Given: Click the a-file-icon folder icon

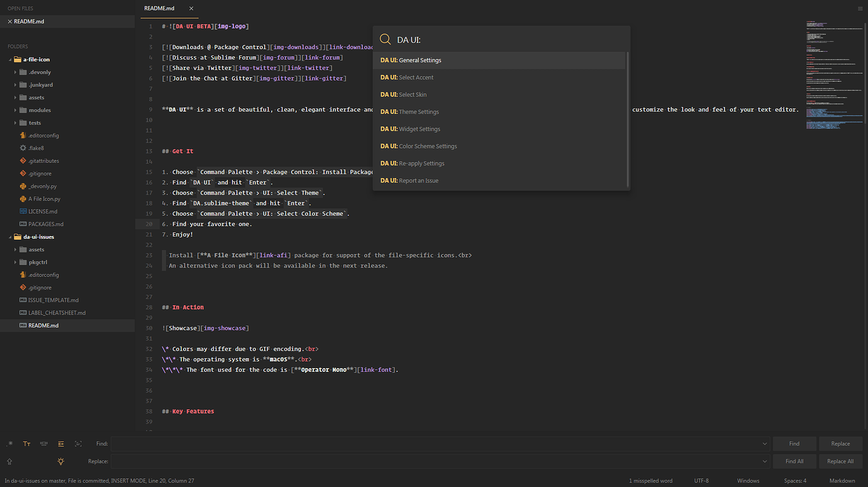Looking at the screenshot, I should point(17,59).
